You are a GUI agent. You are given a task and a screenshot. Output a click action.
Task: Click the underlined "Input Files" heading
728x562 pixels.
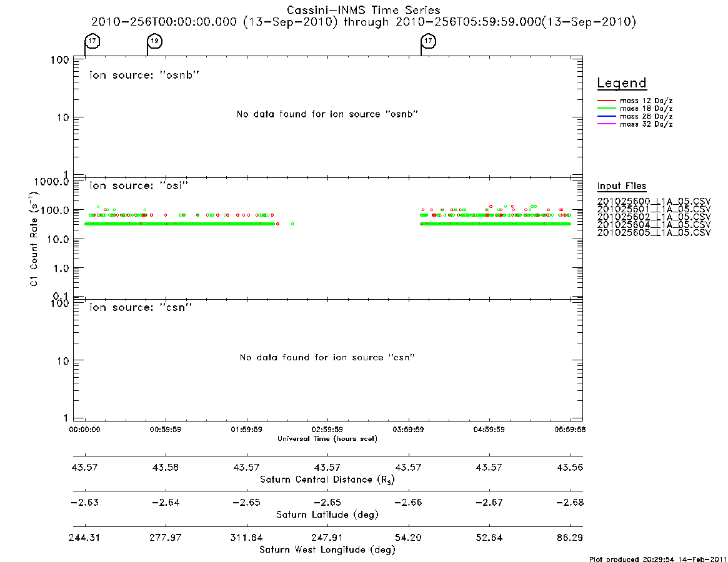pyautogui.click(x=622, y=186)
